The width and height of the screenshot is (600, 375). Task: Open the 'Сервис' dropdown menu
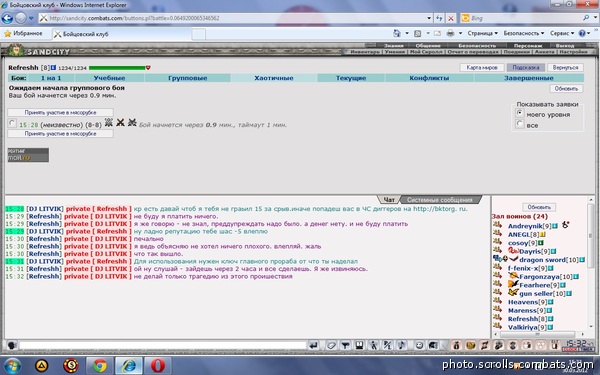coord(562,34)
